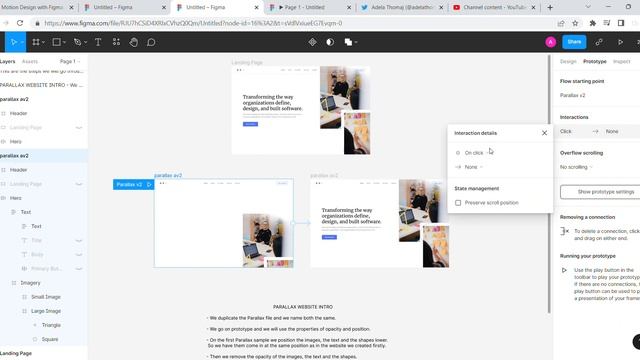Select the Move tool in Figma toolbar
This screenshot has width=640, height=360.
13,42
